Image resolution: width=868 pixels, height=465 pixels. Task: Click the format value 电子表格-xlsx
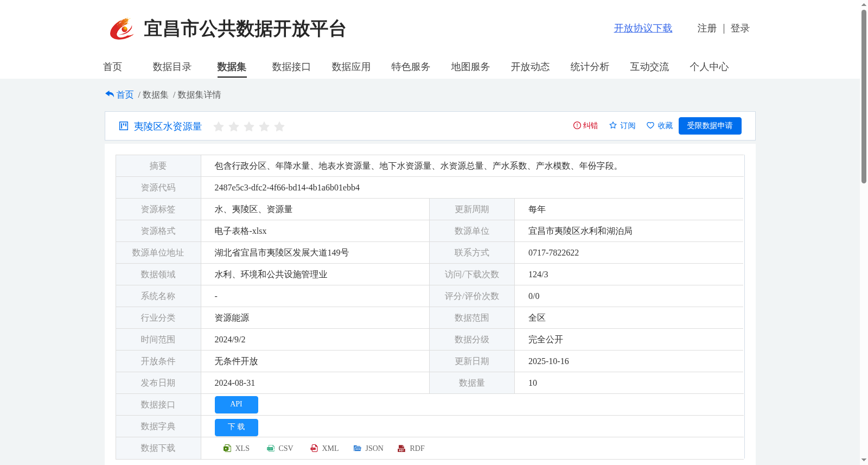point(240,231)
